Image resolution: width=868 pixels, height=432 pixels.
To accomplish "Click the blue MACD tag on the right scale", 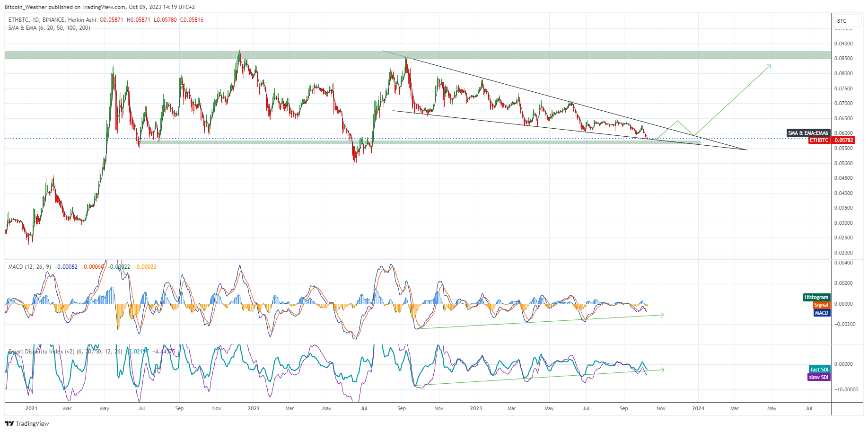I will tap(822, 313).
